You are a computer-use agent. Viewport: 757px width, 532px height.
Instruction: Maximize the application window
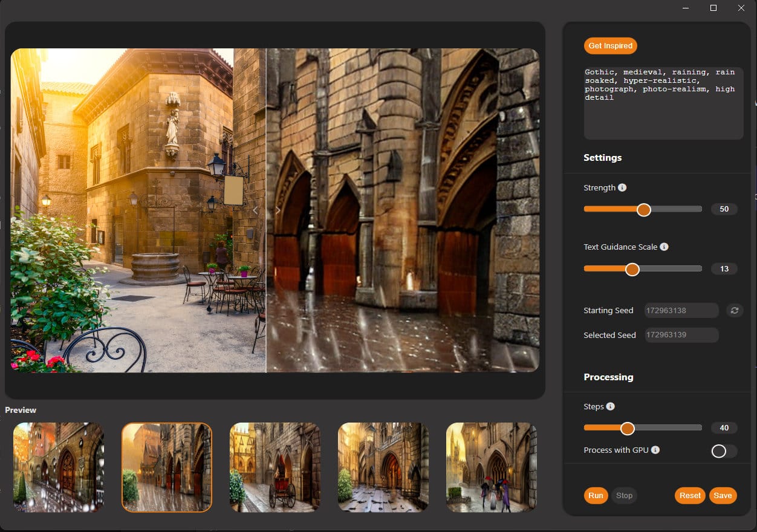(713, 8)
